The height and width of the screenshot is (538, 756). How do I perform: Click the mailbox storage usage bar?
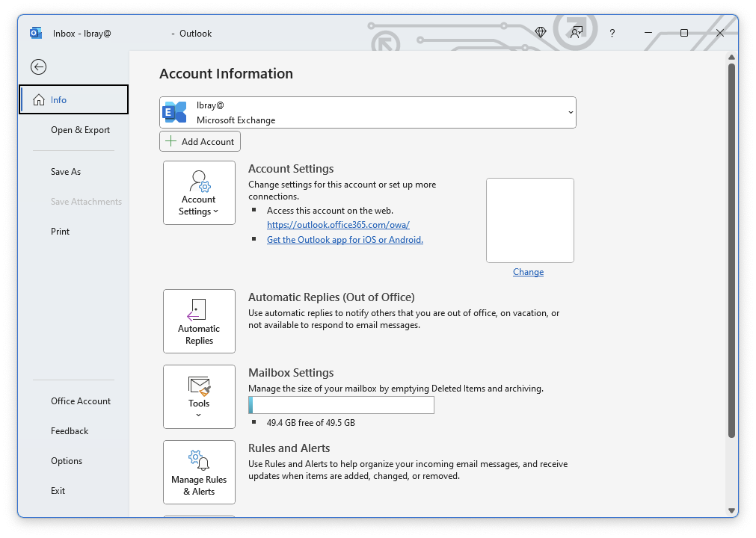coord(341,405)
